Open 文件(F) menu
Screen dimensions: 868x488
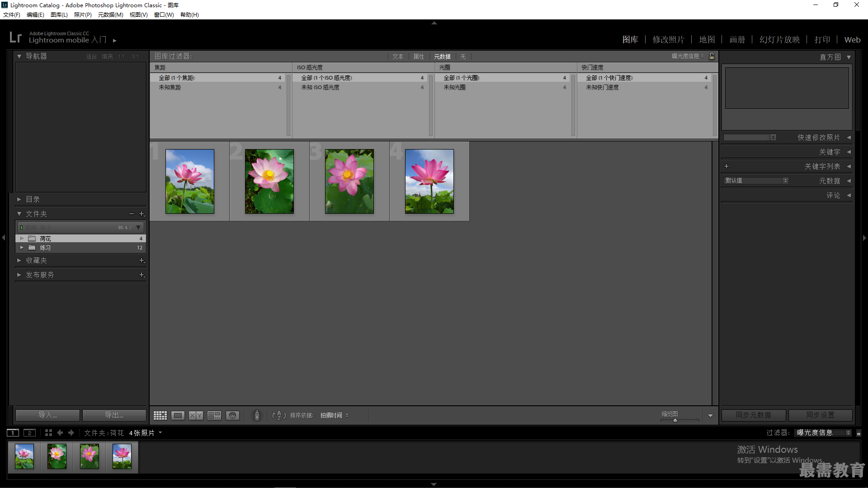pyautogui.click(x=12, y=15)
